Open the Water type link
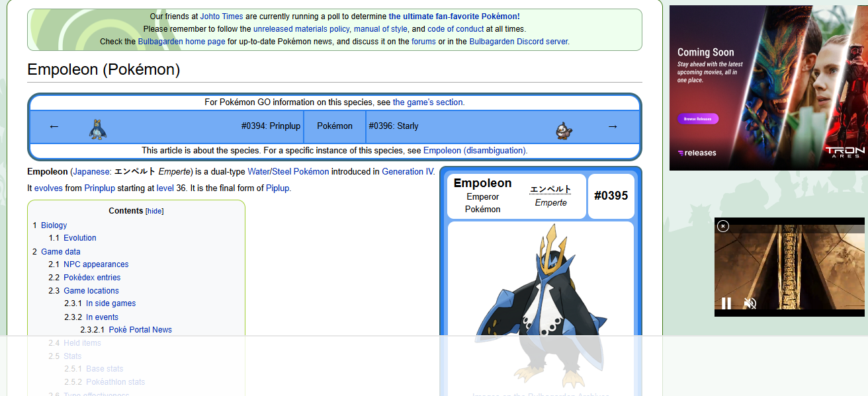 coord(259,172)
